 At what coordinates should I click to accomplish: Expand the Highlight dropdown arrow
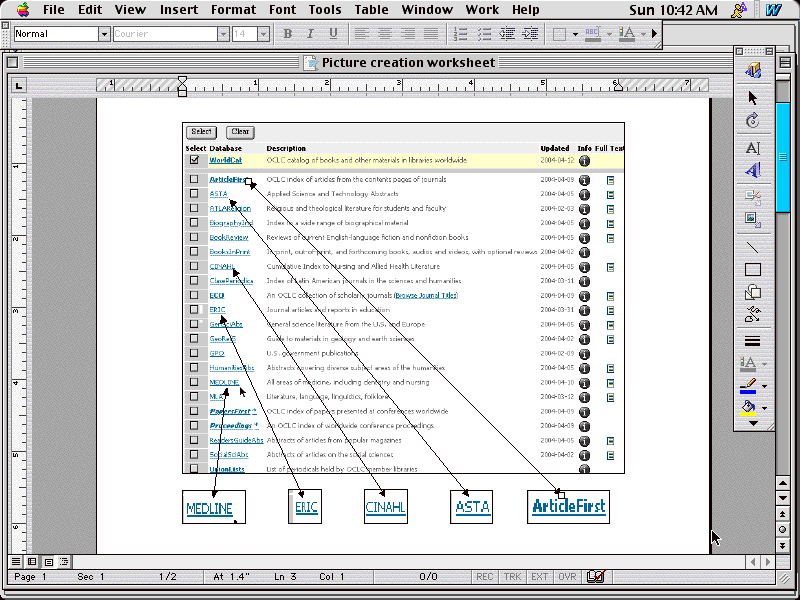609,34
